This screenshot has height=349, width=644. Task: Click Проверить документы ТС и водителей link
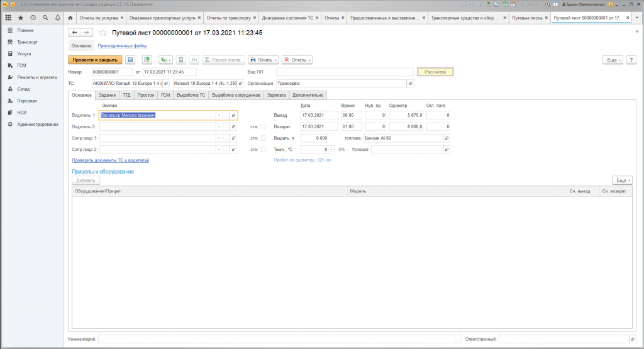tap(111, 160)
